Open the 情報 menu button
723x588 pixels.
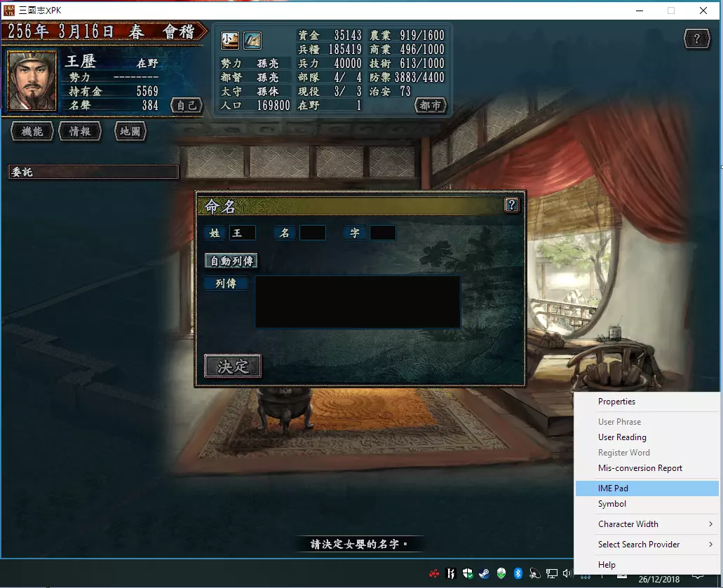tap(80, 132)
